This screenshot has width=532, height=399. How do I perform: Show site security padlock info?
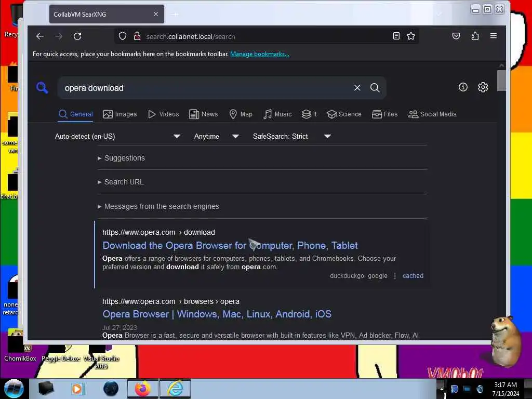pyautogui.click(x=137, y=36)
